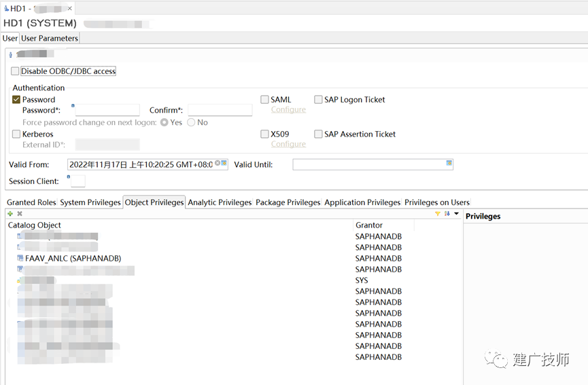Switch to the User tab
The image size is (588, 385).
(10, 38)
